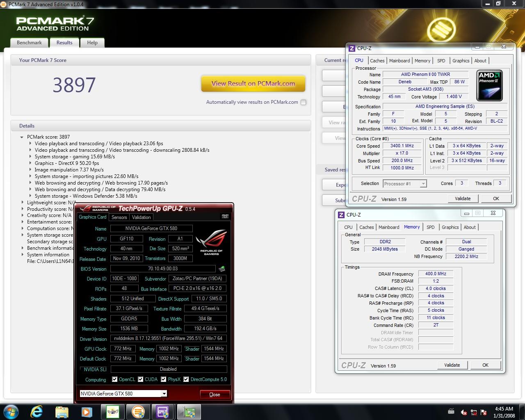
Task: Select the Image manipulation 7.37 Mpx/s row
Action: point(69,170)
